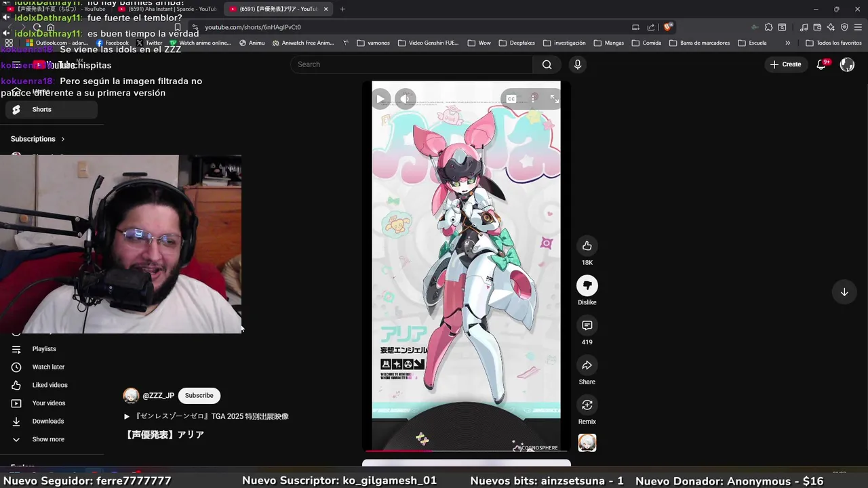Image resolution: width=868 pixels, height=488 pixels.
Task: Expand the Deepfakes bookmarks folder
Action: point(517,43)
